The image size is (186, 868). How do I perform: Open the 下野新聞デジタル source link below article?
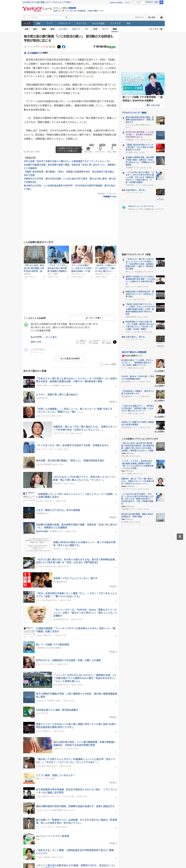click(109, 196)
